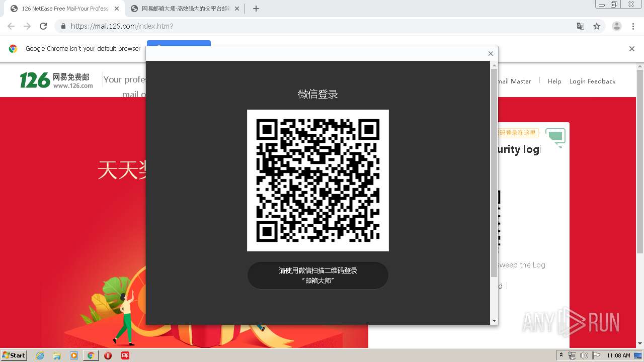This screenshot has height=362, width=644.
Task: Click Chrome icon in taskbar
Action: 91,355
